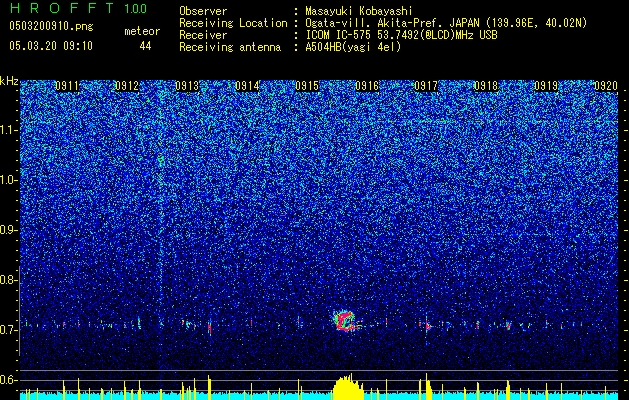Click the large yellow intensity peak below the echo

pyautogui.click(x=347, y=387)
